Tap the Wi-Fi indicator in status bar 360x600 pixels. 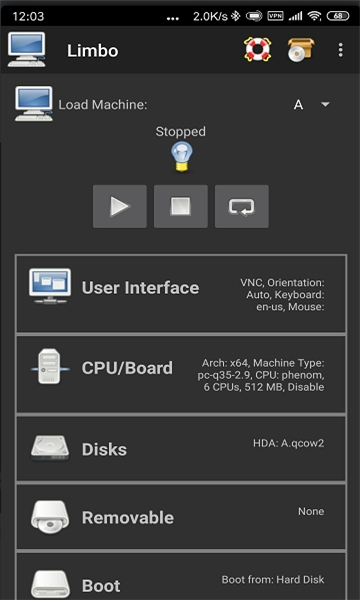coord(314,16)
